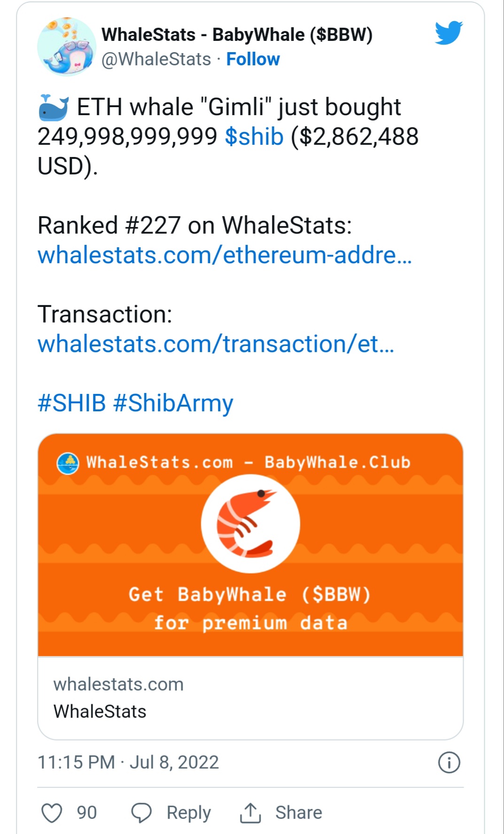504x834 pixels.
Task: Open the #ShibArmy hashtag
Action: coord(173,404)
